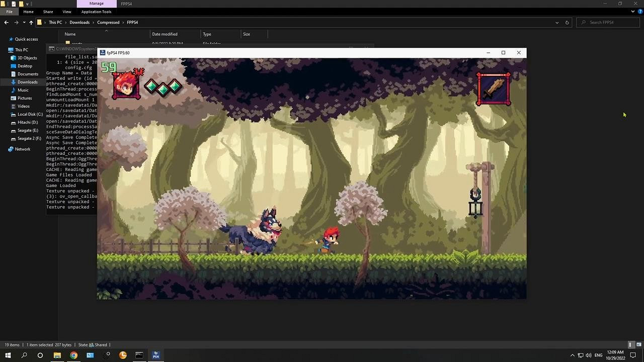Click the fpPS4 emulator taskbar icon

click(156, 355)
